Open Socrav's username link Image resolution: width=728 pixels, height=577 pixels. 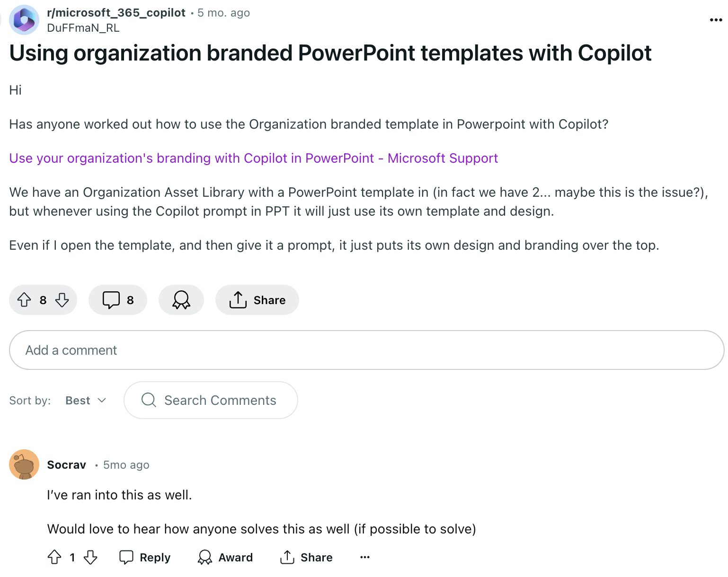click(67, 465)
